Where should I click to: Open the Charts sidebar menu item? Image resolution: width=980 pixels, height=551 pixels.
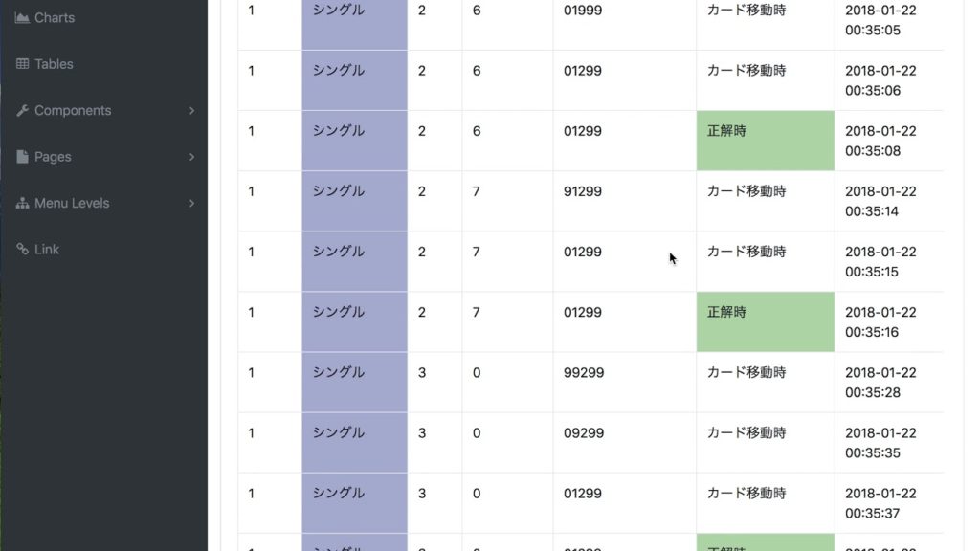pyautogui.click(x=55, y=18)
